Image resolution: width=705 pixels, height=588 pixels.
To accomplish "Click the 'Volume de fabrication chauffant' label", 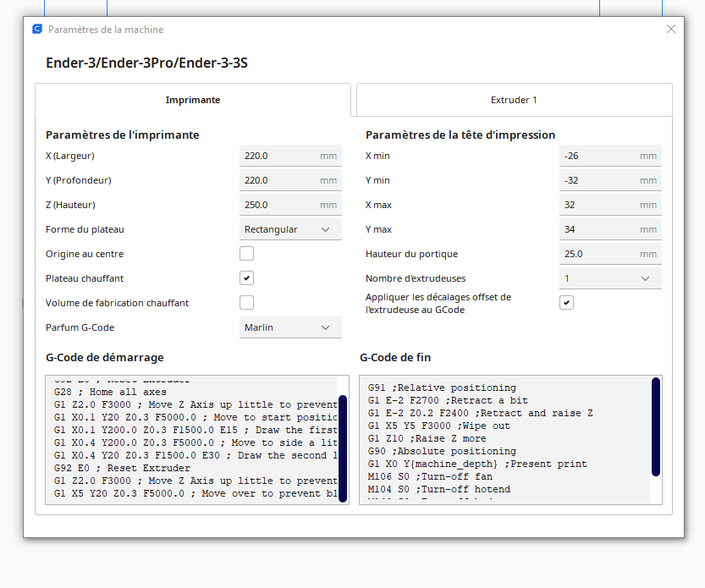I will tap(117, 303).
